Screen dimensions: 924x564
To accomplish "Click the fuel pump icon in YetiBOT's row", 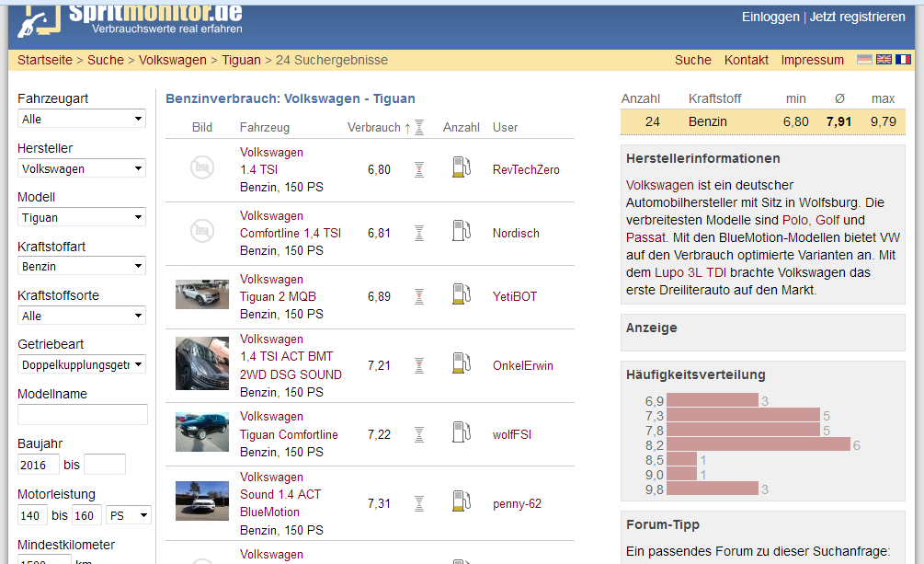I will point(462,294).
